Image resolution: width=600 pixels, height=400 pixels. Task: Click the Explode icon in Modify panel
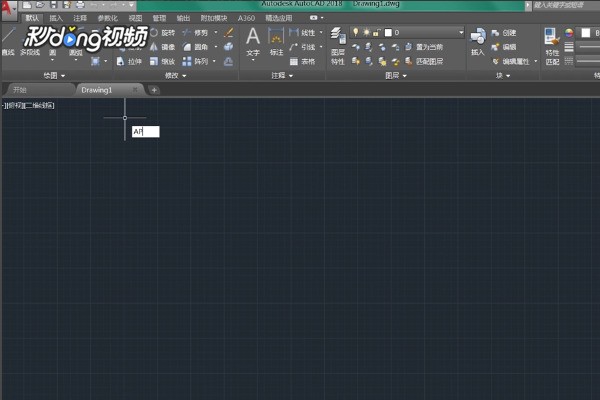[x=228, y=47]
